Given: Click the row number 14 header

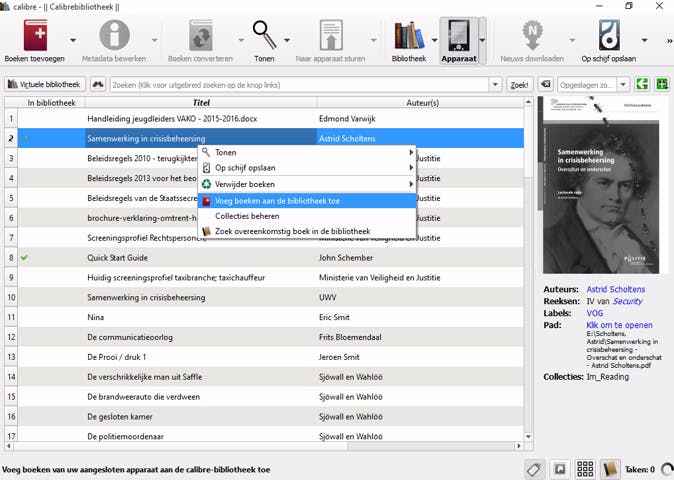Looking at the screenshot, I should pyautogui.click(x=11, y=377).
